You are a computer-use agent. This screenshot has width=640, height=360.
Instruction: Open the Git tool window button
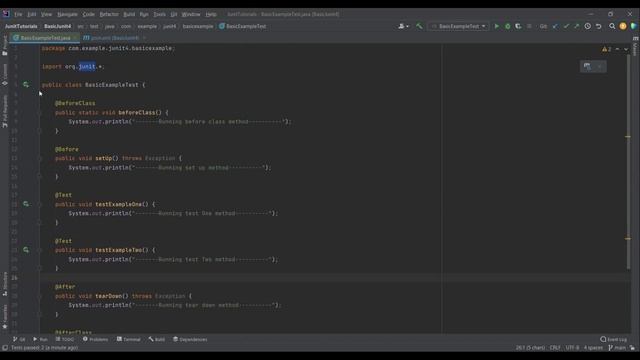coord(19,339)
